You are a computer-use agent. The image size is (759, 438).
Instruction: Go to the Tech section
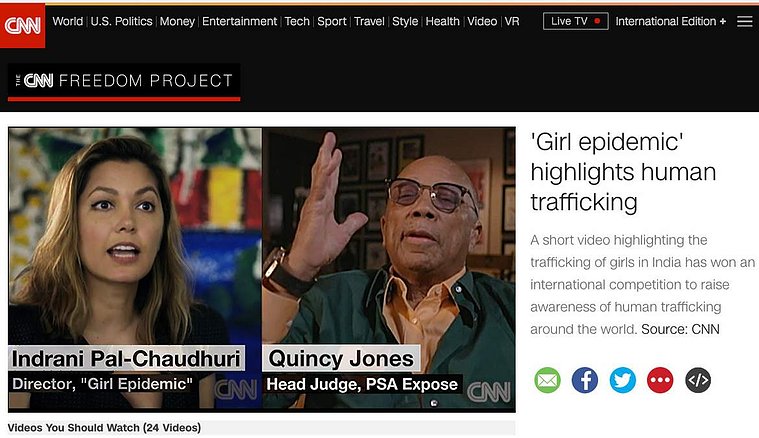click(297, 21)
